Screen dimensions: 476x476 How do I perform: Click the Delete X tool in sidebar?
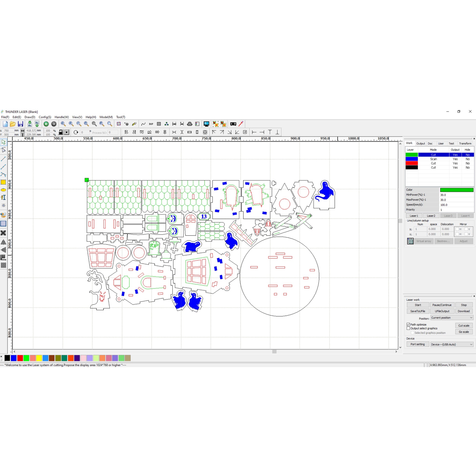tap(3, 233)
